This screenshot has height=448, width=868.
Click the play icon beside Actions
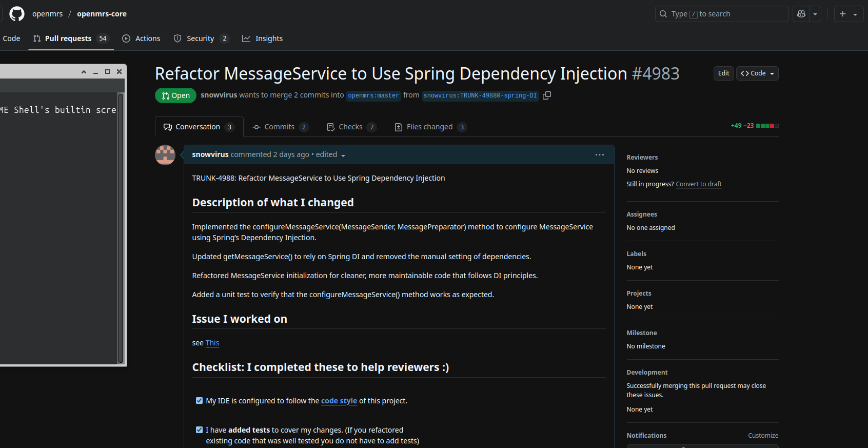pos(126,38)
